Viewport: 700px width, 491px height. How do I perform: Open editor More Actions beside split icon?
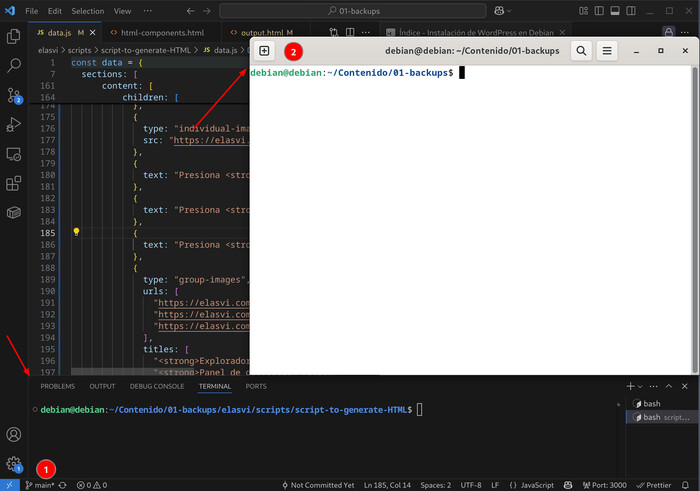coord(366,32)
